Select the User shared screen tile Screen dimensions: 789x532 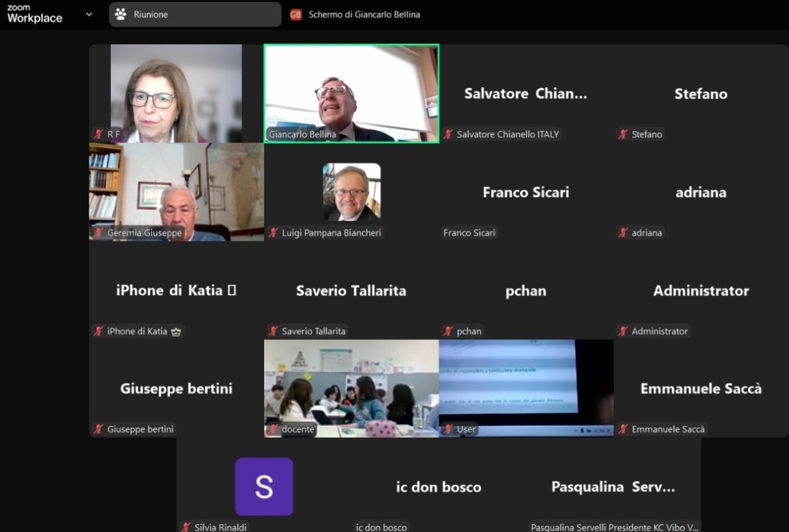pos(526,388)
